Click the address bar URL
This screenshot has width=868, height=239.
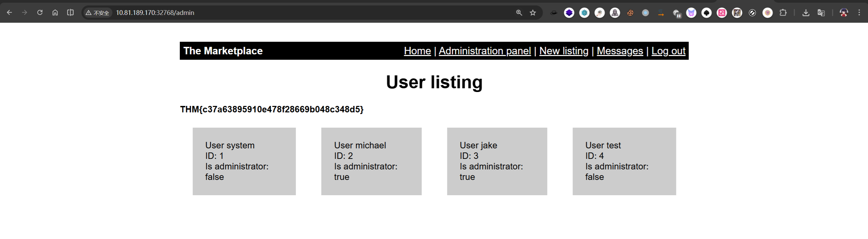(155, 13)
